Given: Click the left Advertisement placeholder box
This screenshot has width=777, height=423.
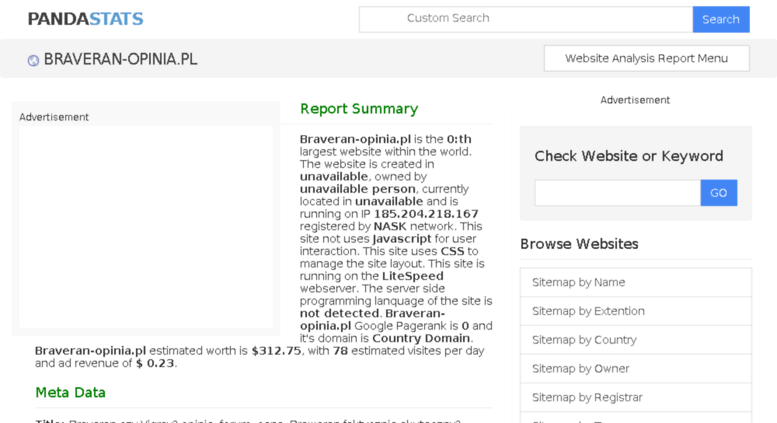Looking at the screenshot, I should [146, 227].
